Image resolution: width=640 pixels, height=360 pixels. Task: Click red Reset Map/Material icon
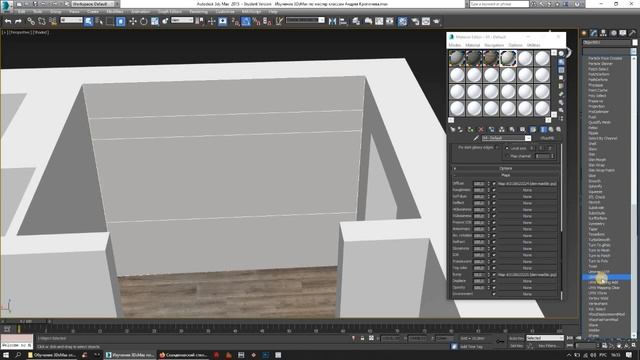(481, 129)
